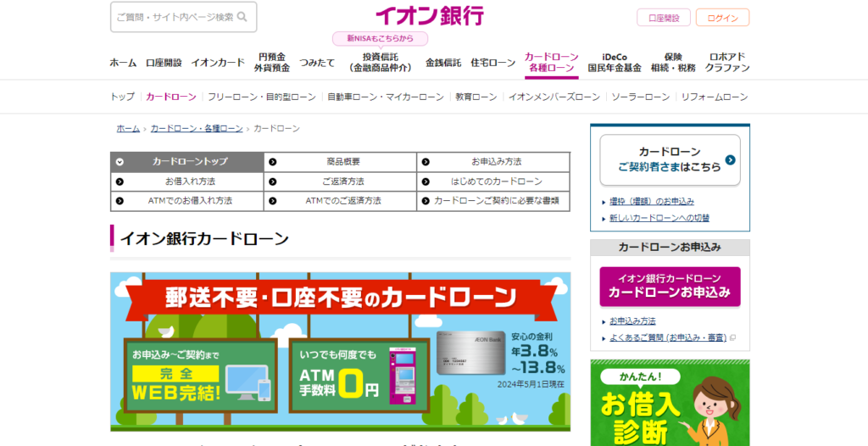Click the arrow bullet beside カードローンご契約に必要な書類
The height and width of the screenshot is (446, 868).
click(x=426, y=201)
